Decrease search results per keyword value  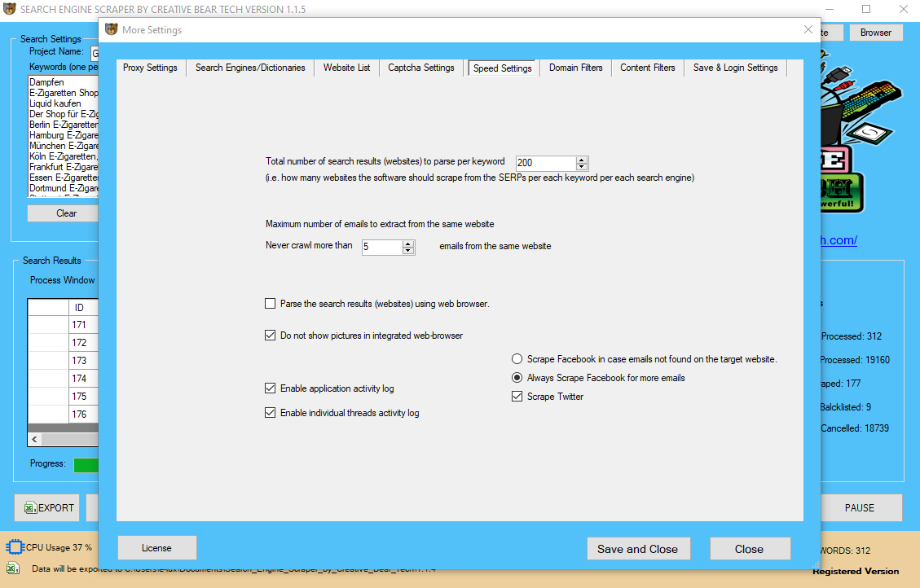click(582, 166)
